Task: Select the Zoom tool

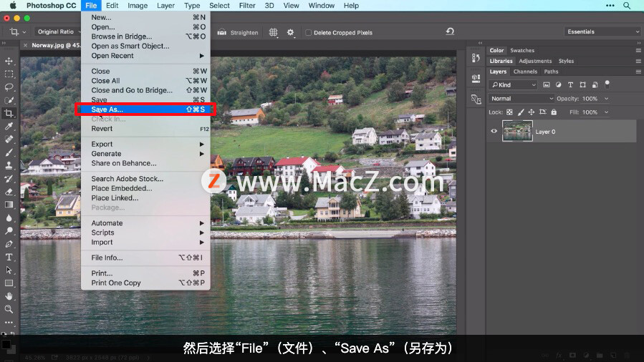Action: 9,309
